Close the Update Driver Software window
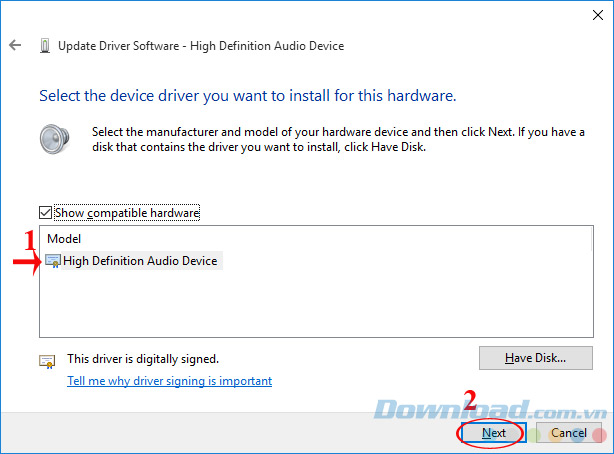614x454 pixels. pyautogui.click(x=598, y=15)
